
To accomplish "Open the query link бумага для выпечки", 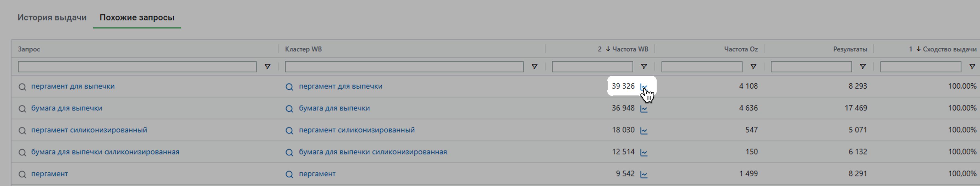I will [66, 108].
